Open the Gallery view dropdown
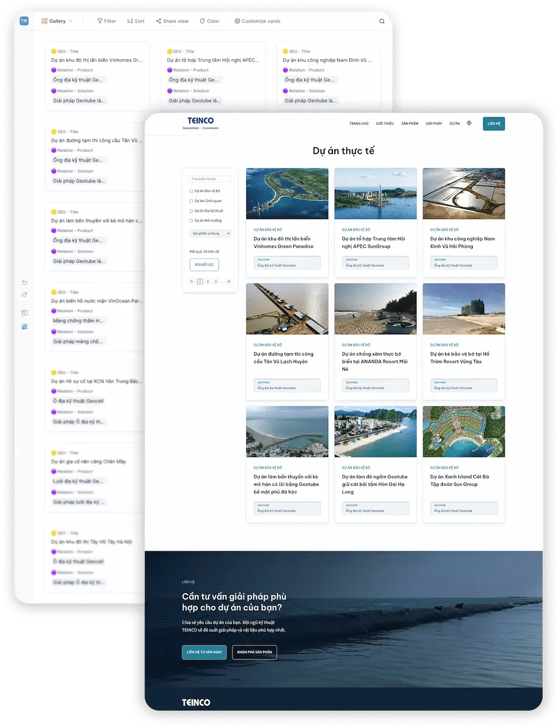This screenshot has height=728, width=560. (x=56, y=21)
